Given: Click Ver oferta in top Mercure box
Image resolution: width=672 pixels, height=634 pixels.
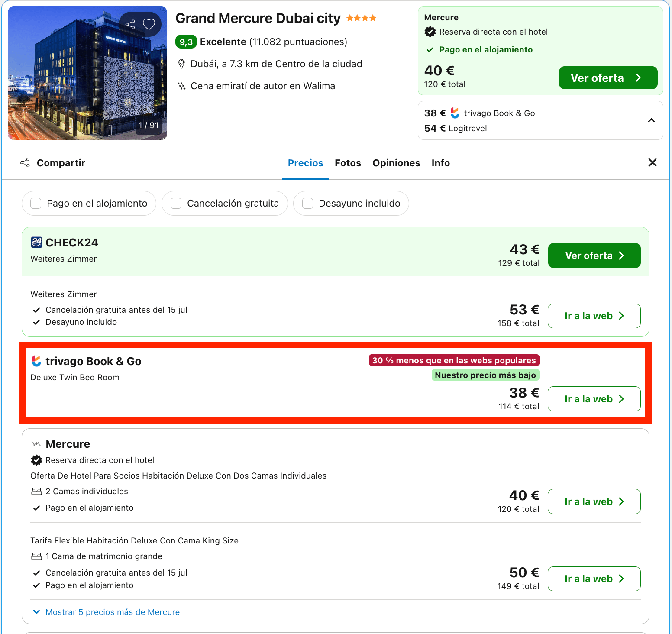Looking at the screenshot, I should click(608, 78).
